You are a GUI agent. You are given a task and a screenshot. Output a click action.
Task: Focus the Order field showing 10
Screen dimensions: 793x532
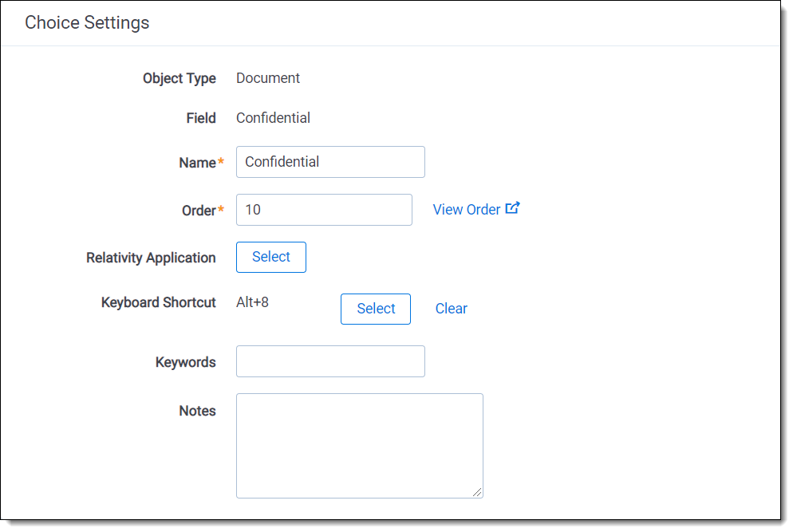(324, 210)
